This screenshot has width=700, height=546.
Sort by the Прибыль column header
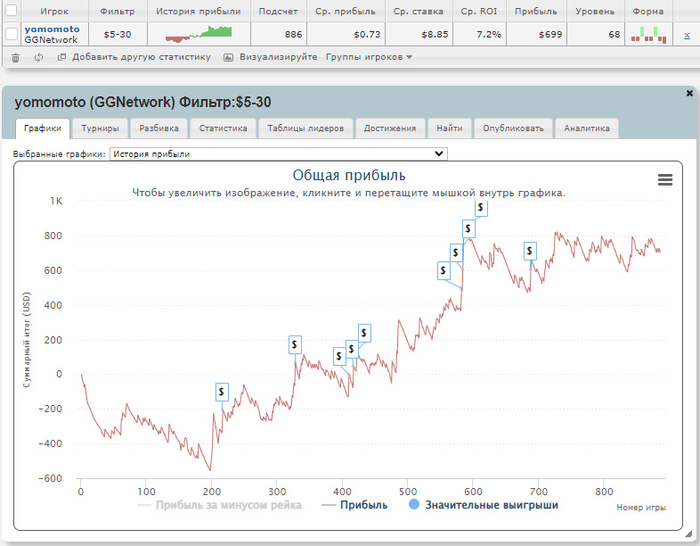pos(536,12)
